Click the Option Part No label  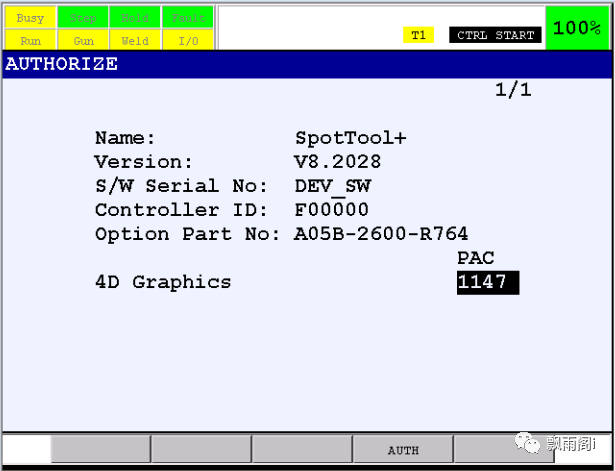[x=187, y=234]
